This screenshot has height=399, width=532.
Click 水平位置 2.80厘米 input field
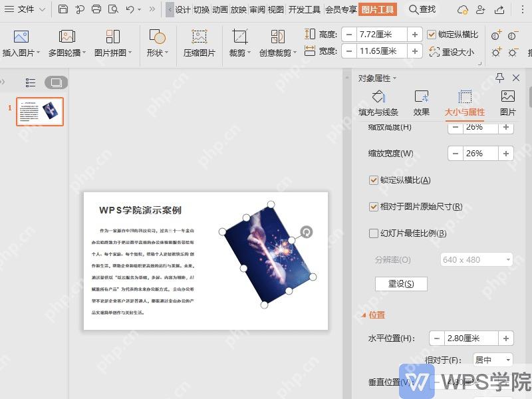(471, 338)
